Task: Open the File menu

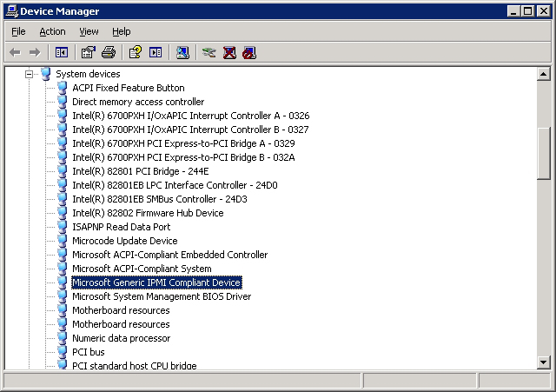Action: coord(18,31)
